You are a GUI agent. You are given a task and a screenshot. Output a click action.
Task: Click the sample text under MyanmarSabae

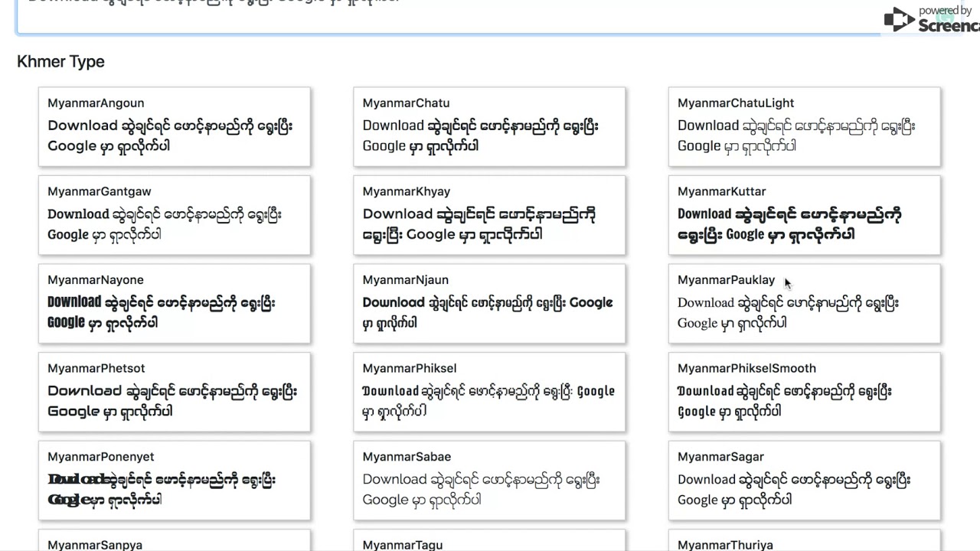pos(482,490)
